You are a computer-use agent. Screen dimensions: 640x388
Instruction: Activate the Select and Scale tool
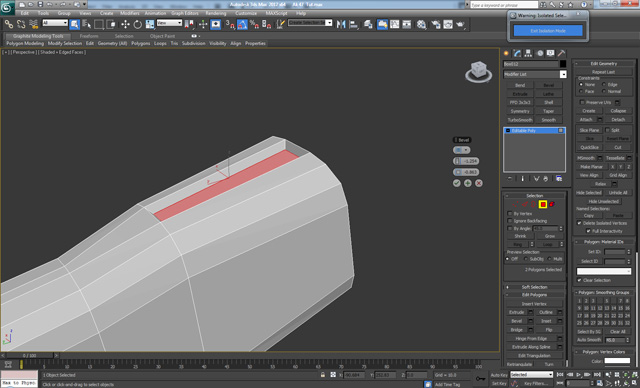pos(150,24)
